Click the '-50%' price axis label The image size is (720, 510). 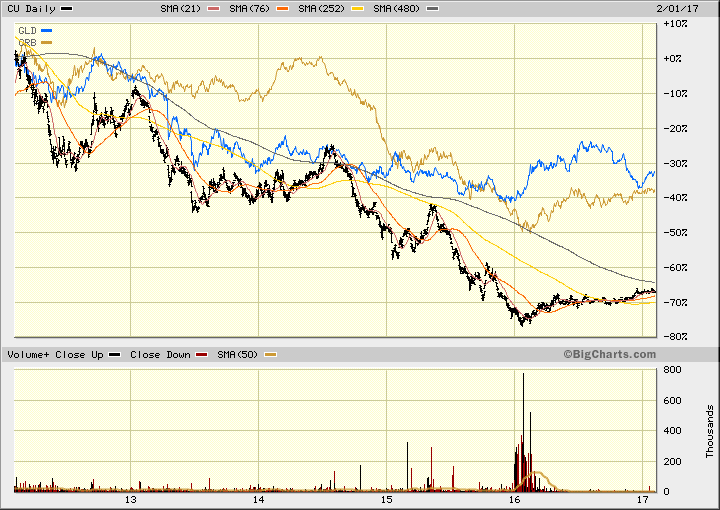click(675, 233)
